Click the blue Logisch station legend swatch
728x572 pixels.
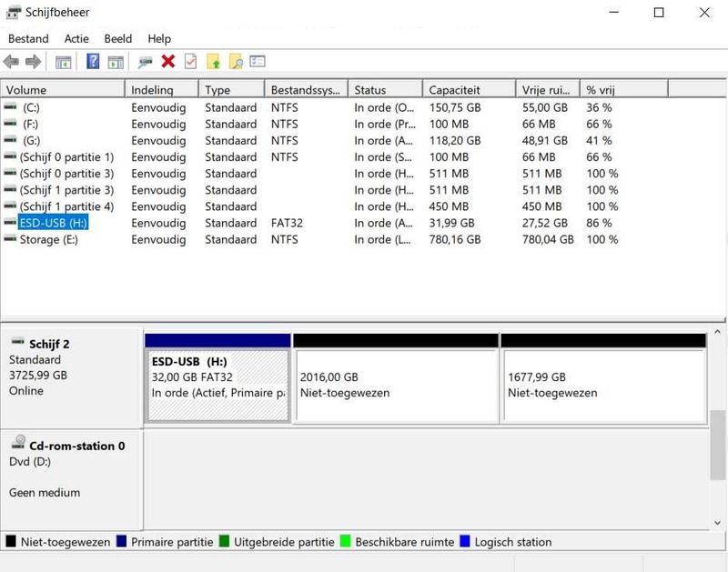(465, 541)
